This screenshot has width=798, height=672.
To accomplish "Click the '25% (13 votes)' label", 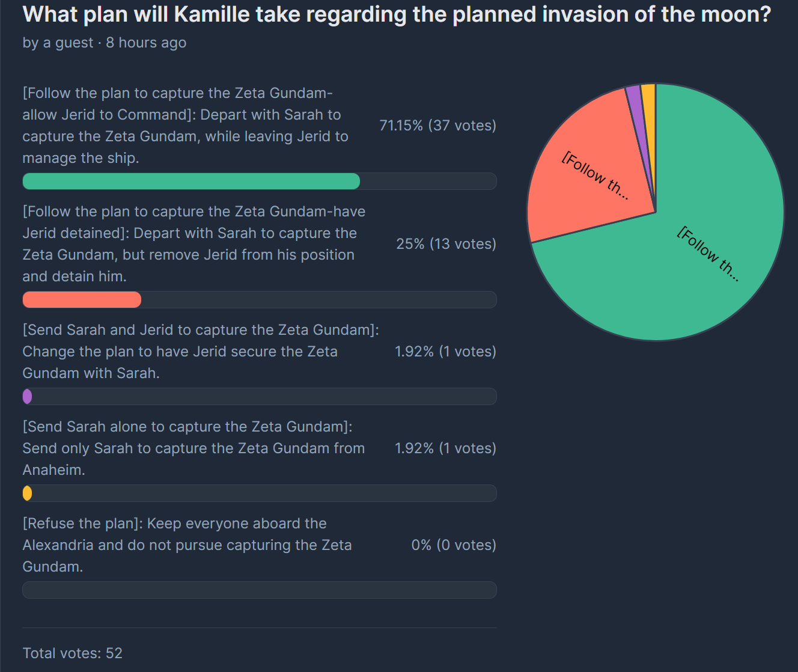I will click(x=446, y=244).
